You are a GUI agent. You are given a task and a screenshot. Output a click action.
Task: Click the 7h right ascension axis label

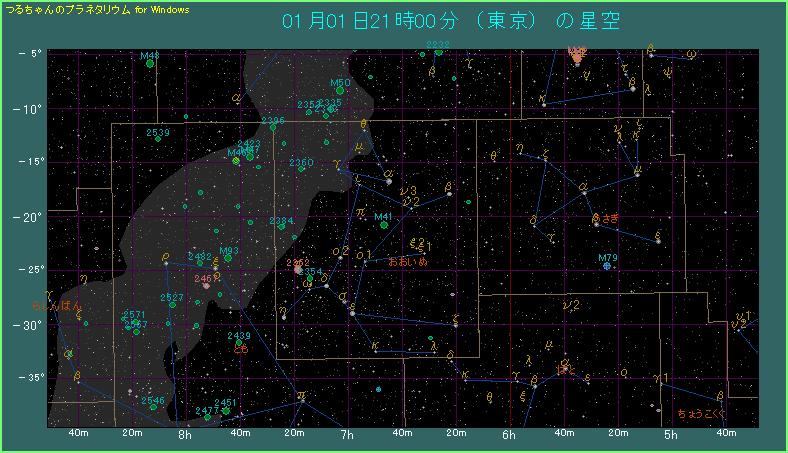pos(347,435)
